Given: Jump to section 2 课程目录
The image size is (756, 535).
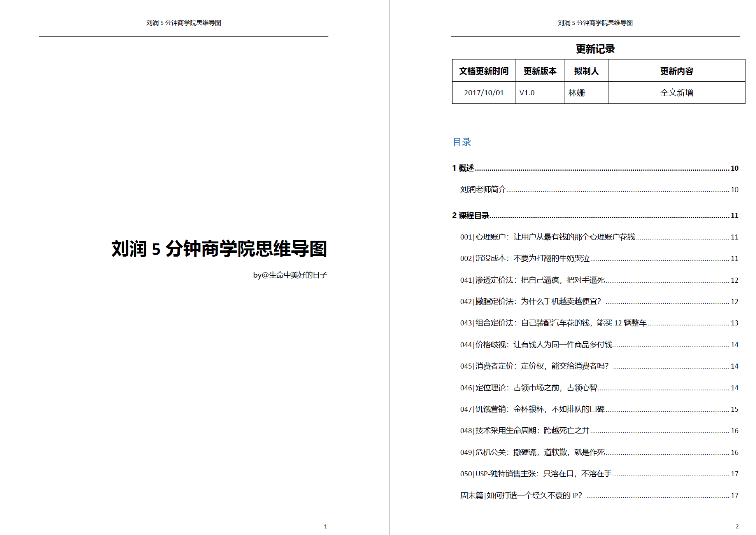Looking at the screenshot, I should [x=470, y=215].
